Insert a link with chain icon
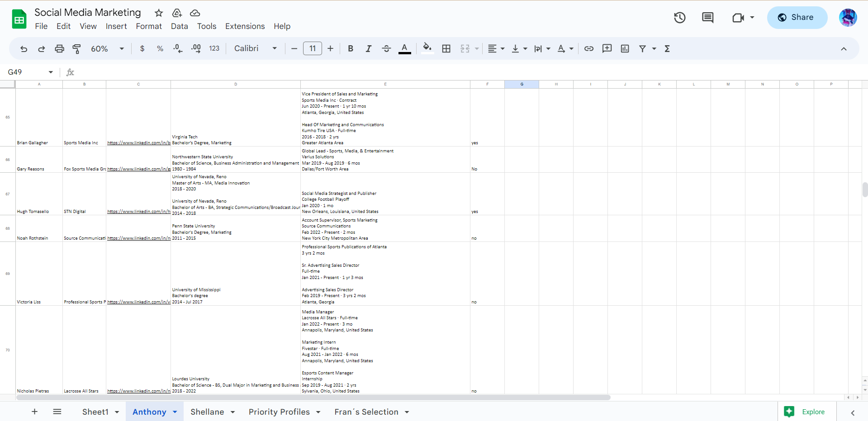 click(x=589, y=49)
